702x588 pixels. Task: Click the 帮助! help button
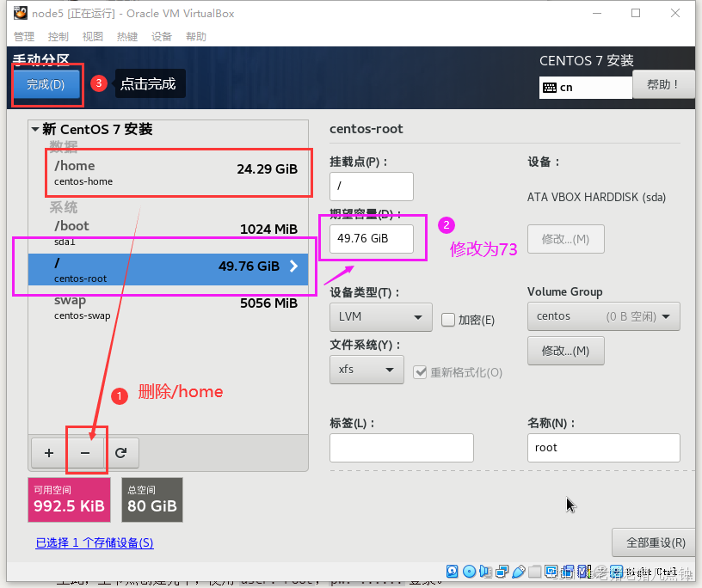pyautogui.click(x=663, y=84)
